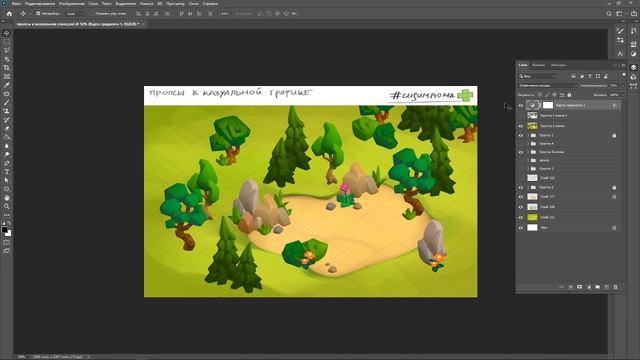
Task: Toggle the Auto-Select checkbox in options bar
Action: click(x=38, y=13)
